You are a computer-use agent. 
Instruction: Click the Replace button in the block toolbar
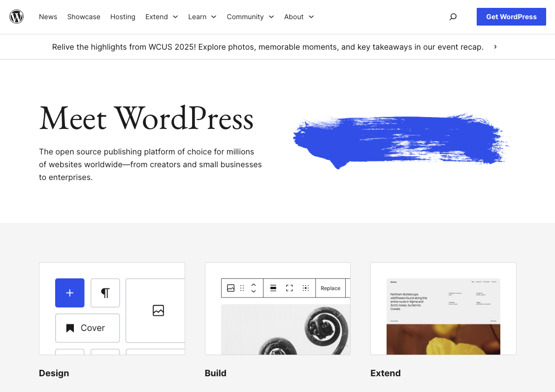click(330, 288)
